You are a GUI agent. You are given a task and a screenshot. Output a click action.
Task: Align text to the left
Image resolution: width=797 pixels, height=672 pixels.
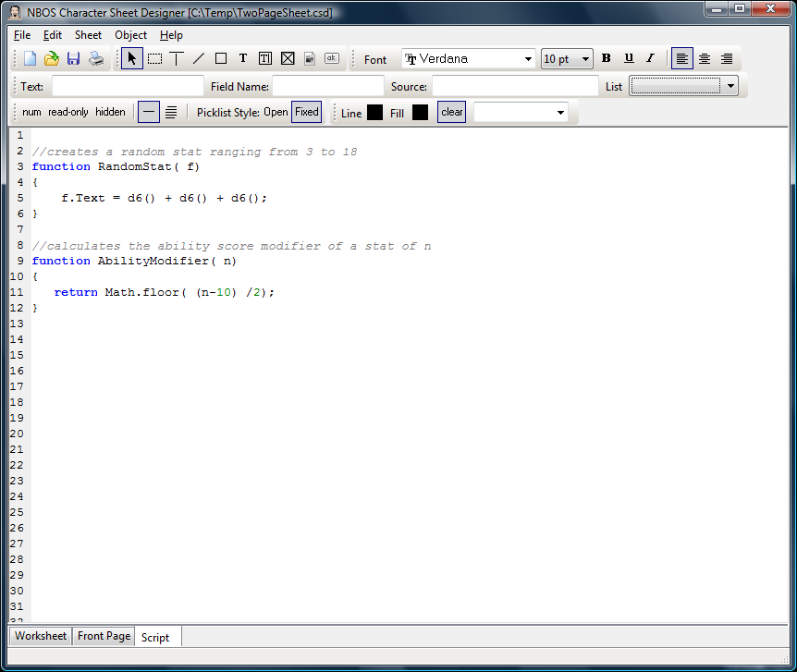click(682, 59)
